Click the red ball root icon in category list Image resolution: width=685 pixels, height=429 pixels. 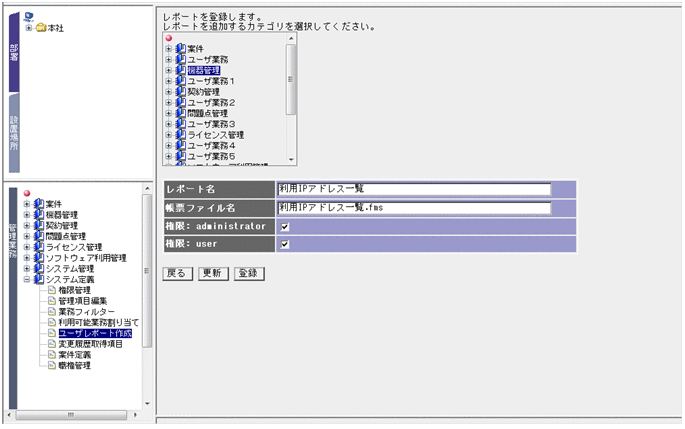click(169, 38)
